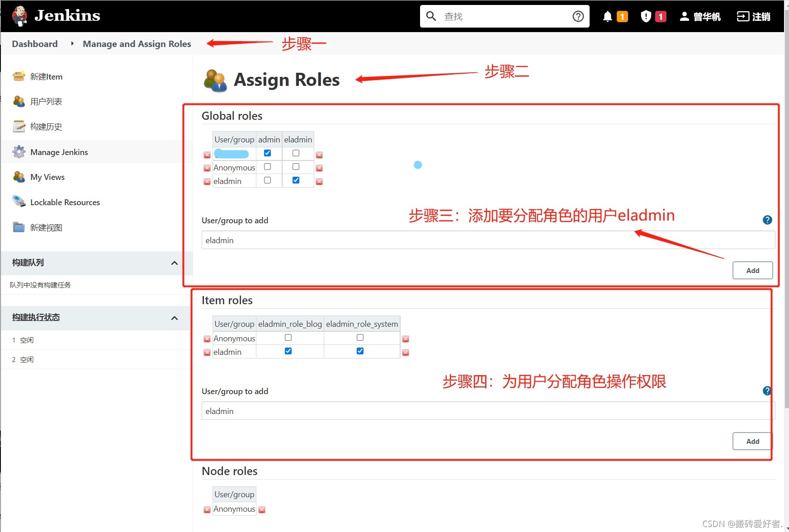Uncheck eladmin_role_system for eladmin user
The image size is (789, 532).
tap(360, 351)
